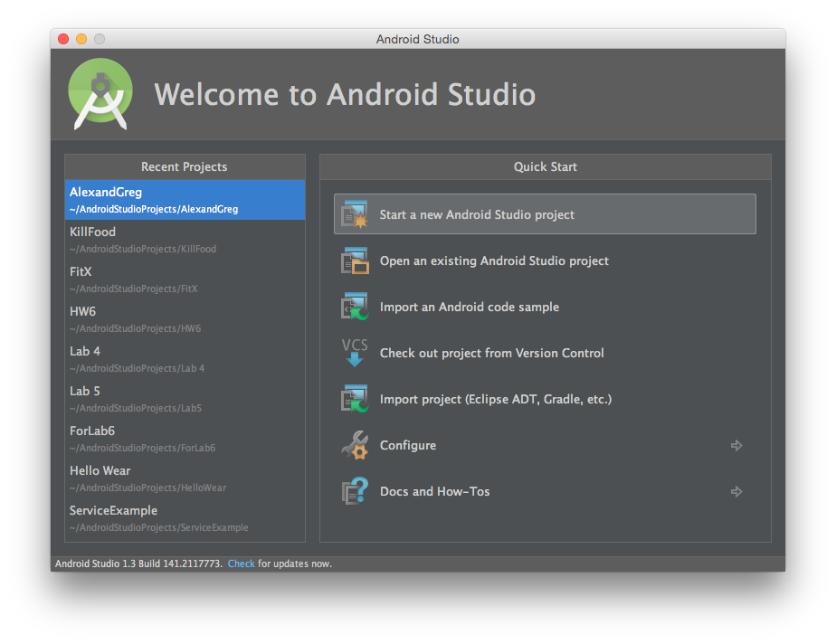Viewport: 836px width, 644px height.
Task: Open the Hello Wear recent project
Action: pyautogui.click(x=147, y=478)
